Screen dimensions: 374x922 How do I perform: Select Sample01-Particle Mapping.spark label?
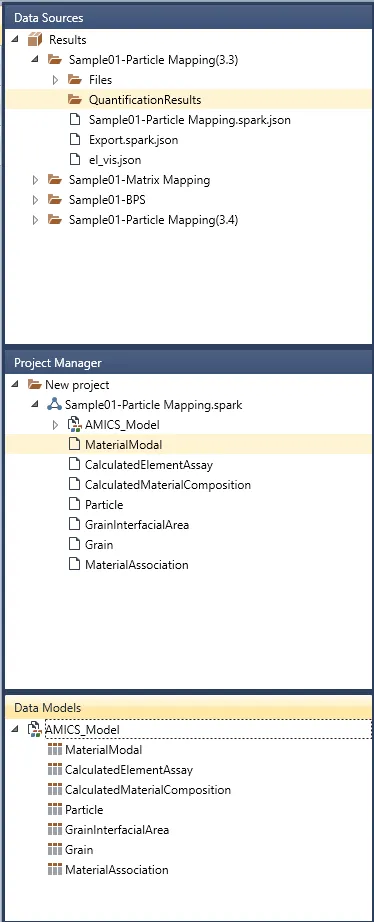[153, 405]
